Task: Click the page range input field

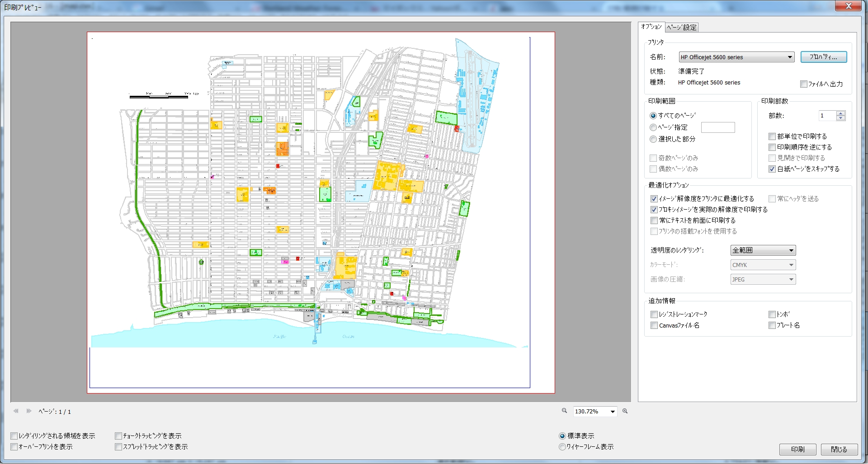Action: pyautogui.click(x=718, y=127)
